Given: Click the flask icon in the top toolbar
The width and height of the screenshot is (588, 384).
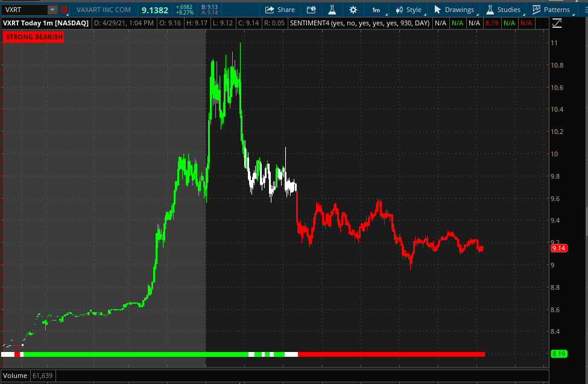Looking at the screenshot, I should 332,10.
